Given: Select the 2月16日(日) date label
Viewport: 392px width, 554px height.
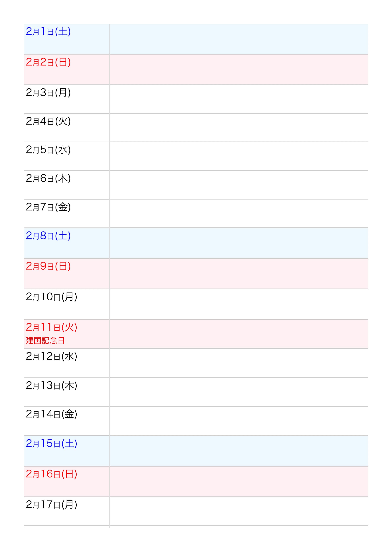Looking at the screenshot, I should [x=51, y=474].
